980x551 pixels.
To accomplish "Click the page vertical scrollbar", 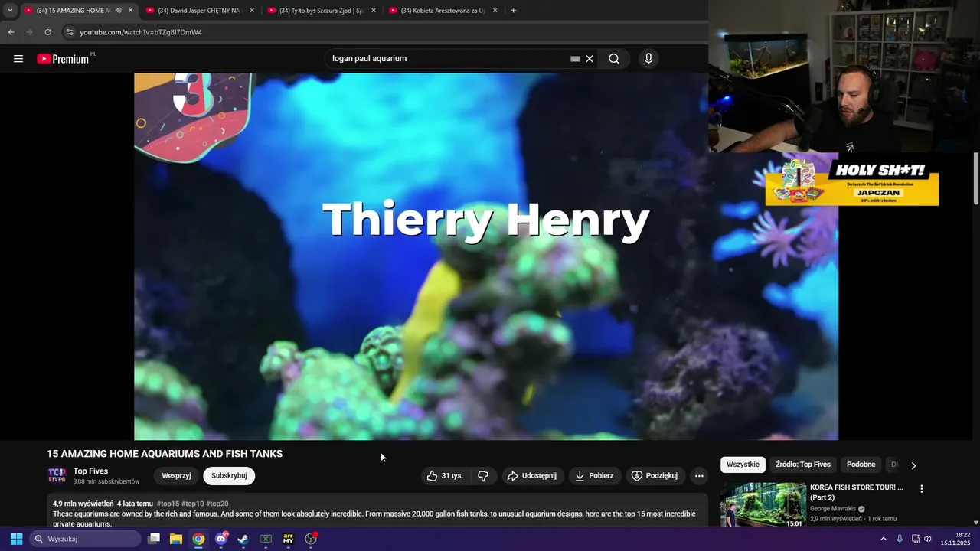I will tap(976, 178).
